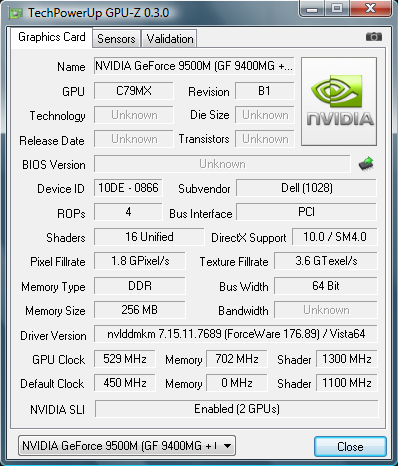Click the NVIDIA logo image

pyautogui.click(x=339, y=101)
